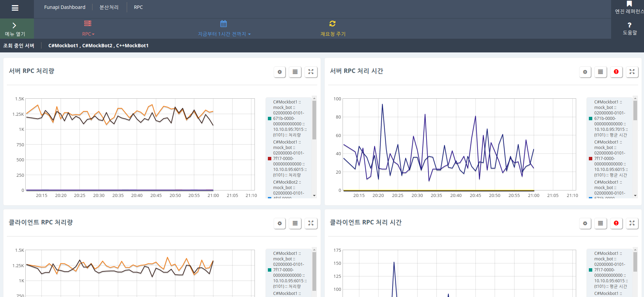
Task: Select the RPC breadcrumb item
Action: [138, 7]
